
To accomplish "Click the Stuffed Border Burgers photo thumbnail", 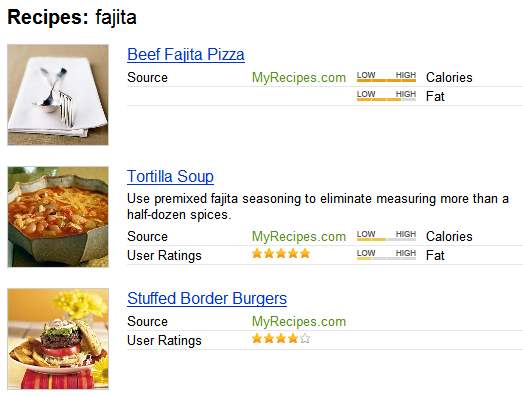I will (58, 339).
